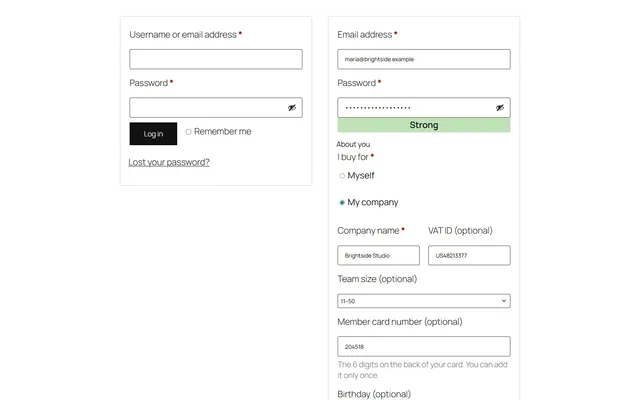The image size is (640, 400).
Task: Click the Log in button
Action: click(x=153, y=133)
